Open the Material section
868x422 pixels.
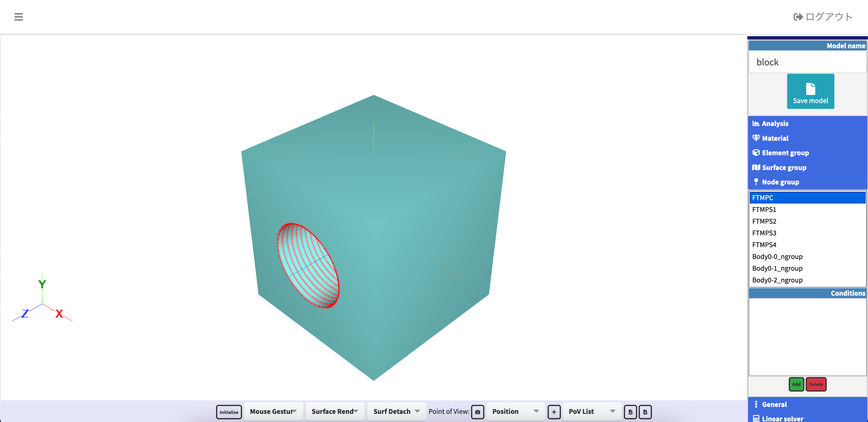pyautogui.click(x=775, y=138)
